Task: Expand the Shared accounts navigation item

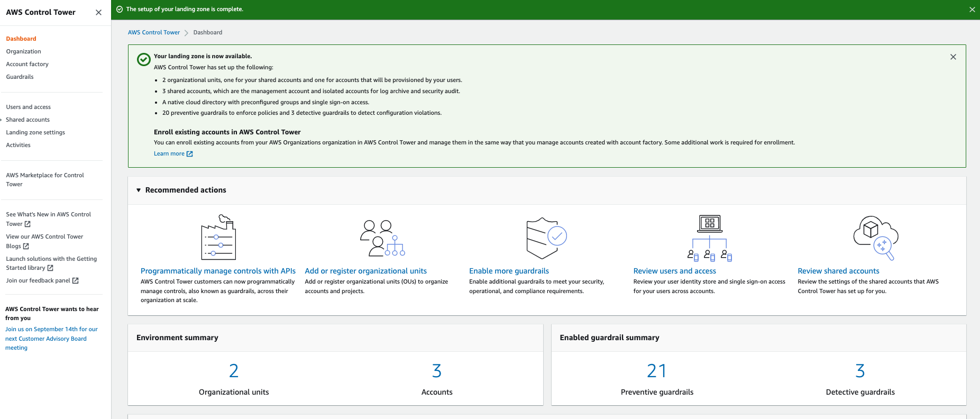Action: pyautogui.click(x=2, y=120)
